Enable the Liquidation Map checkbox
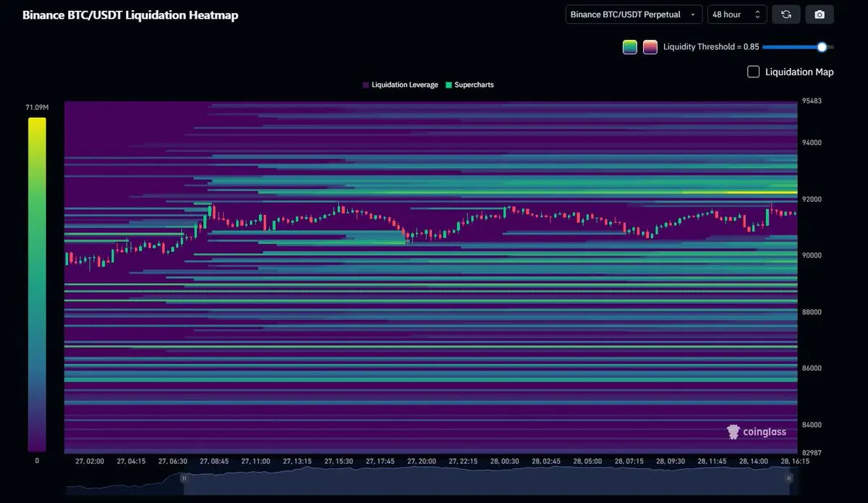Image resolution: width=868 pixels, height=503 pixels. coord(753,72)
